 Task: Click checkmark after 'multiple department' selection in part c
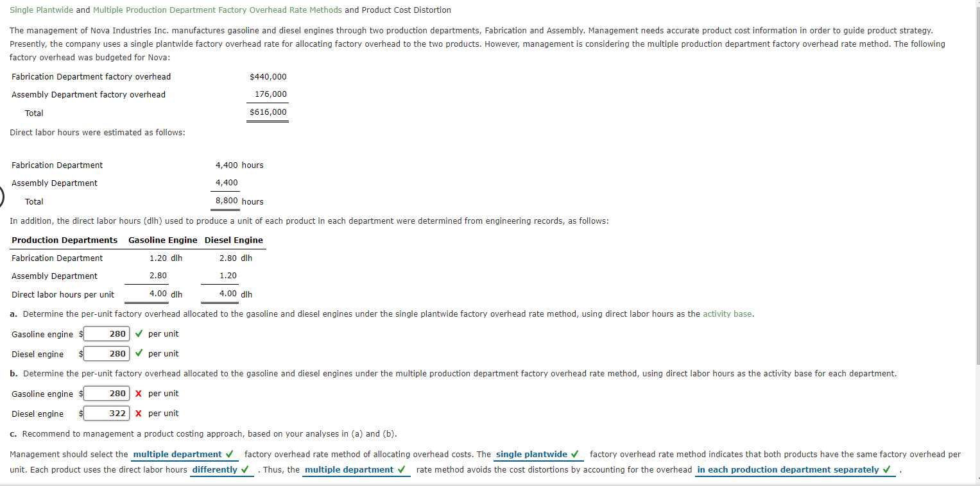pos(230,454)
